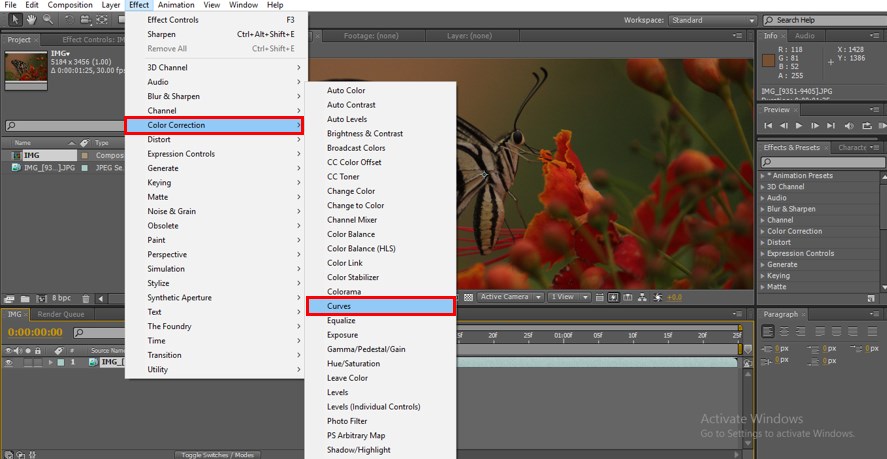Create a new folder in the Project panel

[25, 298]
